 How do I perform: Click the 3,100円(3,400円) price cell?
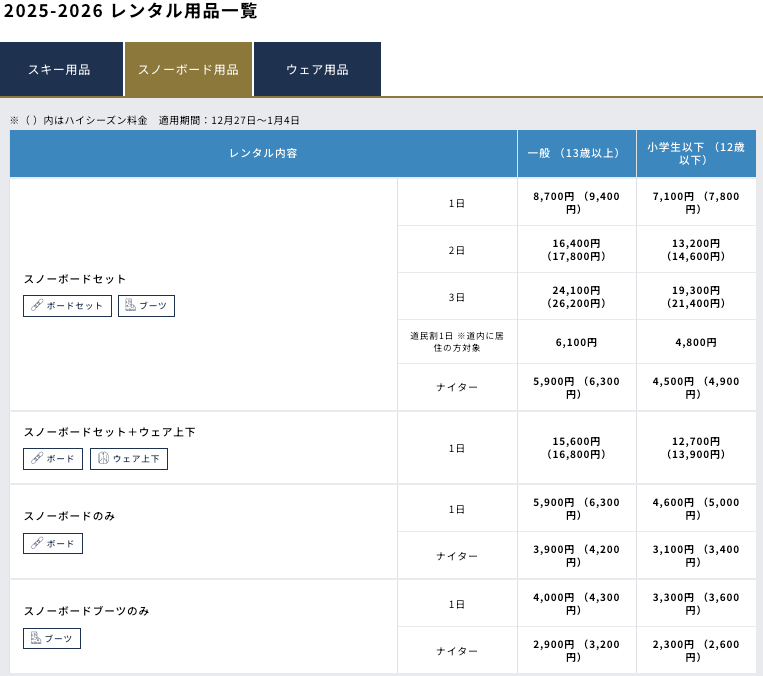click(696, 555)
